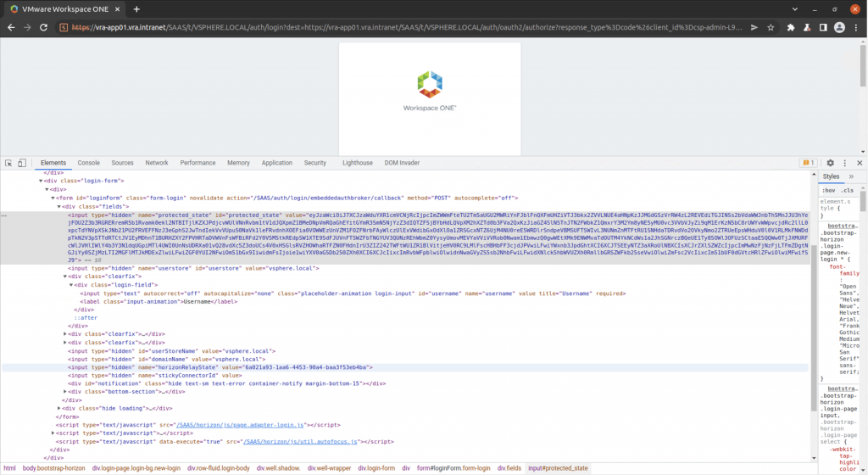Image resolution: width=868 pixels, height=475 pixels.
Task: Switch to the Memory tab
Action: [238, 163]
